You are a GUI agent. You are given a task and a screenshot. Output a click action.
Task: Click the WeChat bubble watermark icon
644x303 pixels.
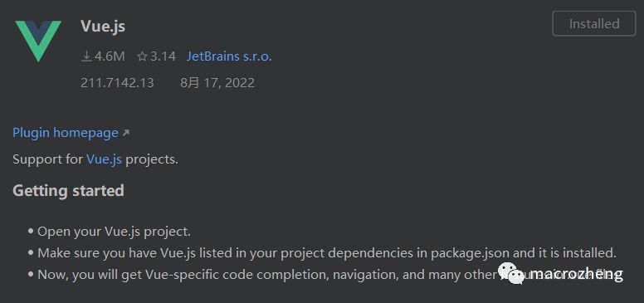click(511, 273)
